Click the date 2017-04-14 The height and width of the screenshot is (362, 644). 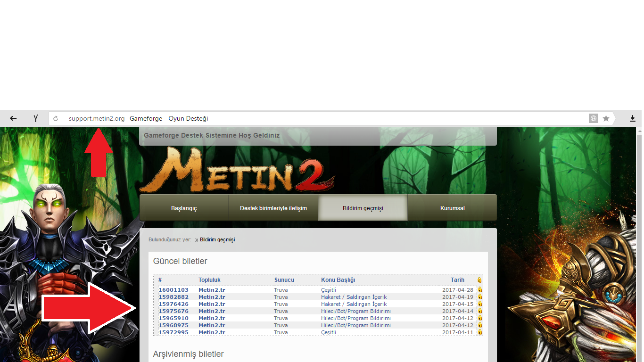coord(458,311)
